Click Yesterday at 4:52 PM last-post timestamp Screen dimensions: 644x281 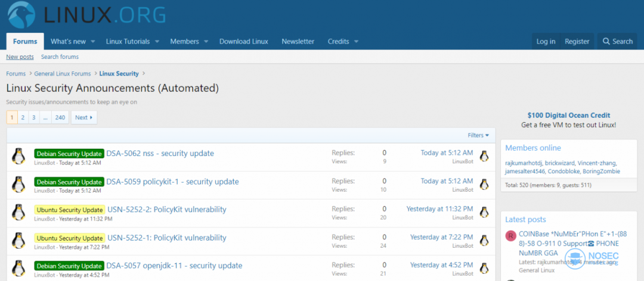pos(441,264)
